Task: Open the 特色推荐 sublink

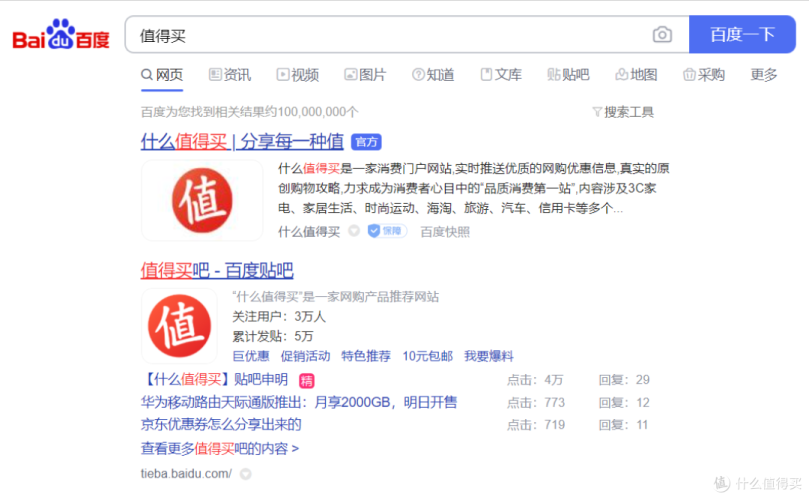Action: click(x=366, y=356)
